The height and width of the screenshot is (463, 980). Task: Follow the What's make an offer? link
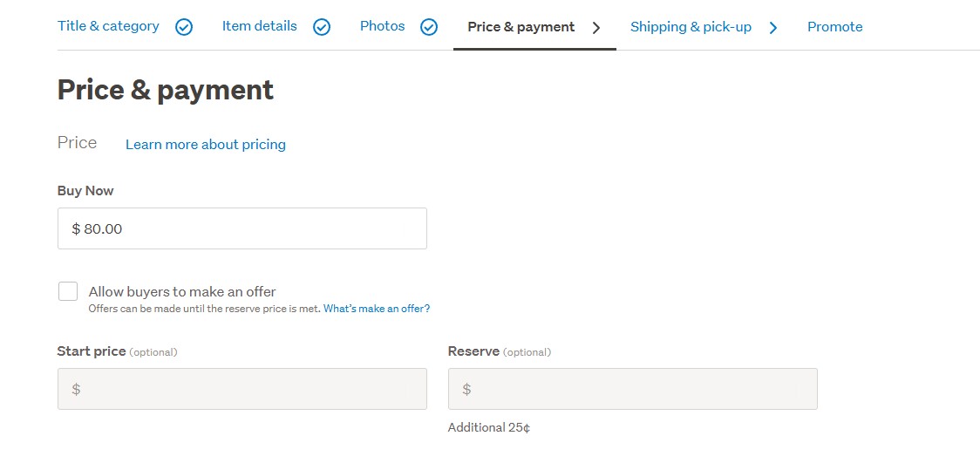[377, 309]
